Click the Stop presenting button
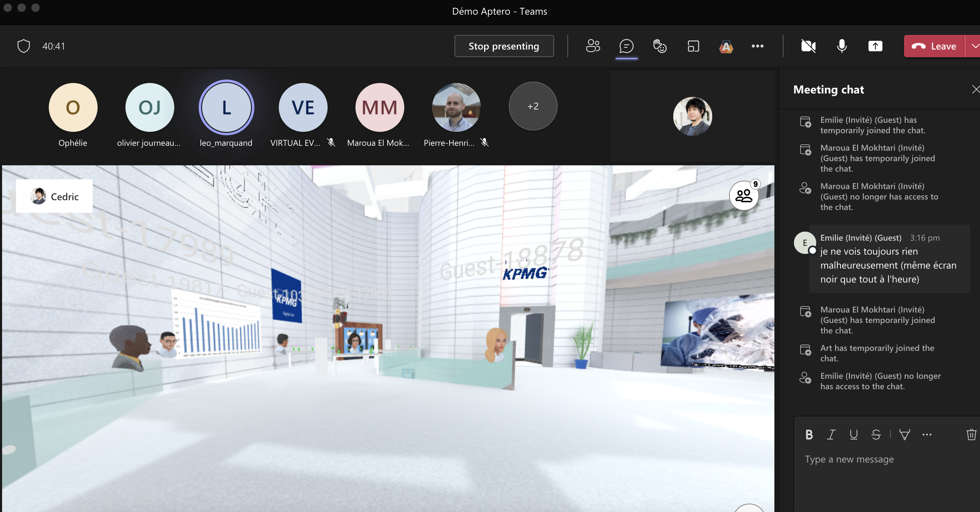Viewport: 980px width, 512px height. coord(504,46)
